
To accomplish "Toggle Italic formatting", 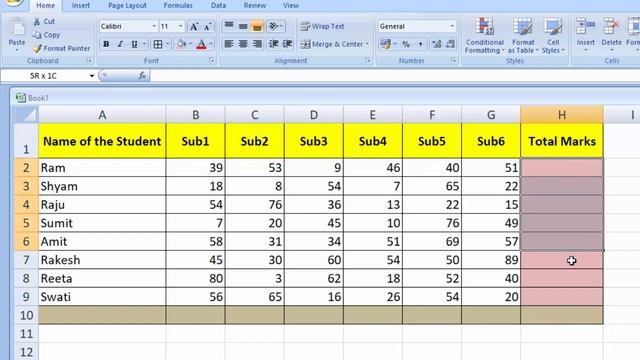I will 120,44.
